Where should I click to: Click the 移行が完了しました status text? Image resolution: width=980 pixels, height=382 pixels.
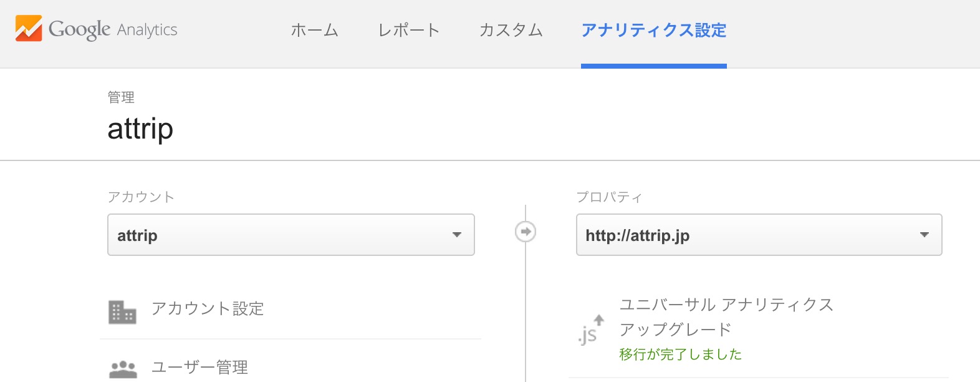(681, 355)
